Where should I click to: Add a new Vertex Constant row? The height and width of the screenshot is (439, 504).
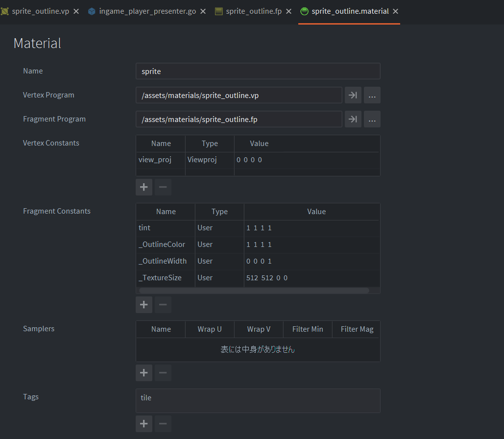(144, 187)
